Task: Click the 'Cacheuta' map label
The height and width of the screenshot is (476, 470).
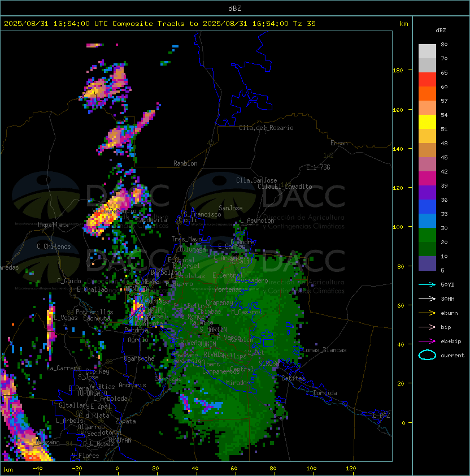Action: (97, 318)
